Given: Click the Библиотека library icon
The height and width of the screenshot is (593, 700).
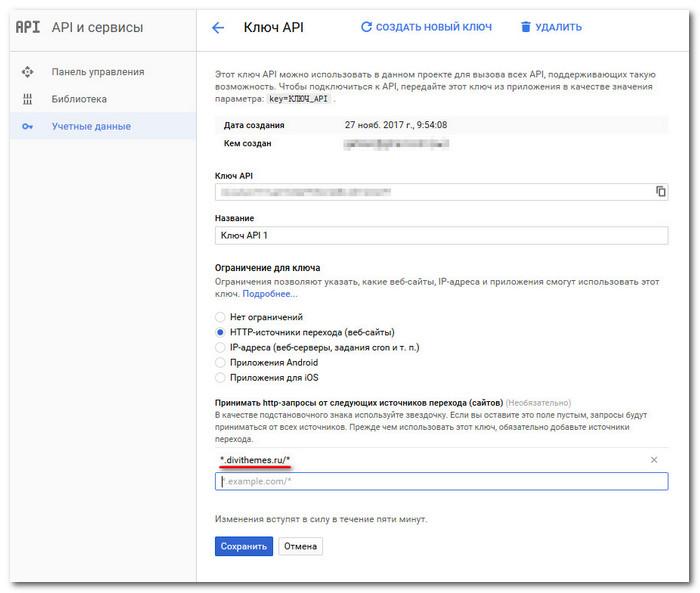Looking at the screenshot, I should click(27, 99).
